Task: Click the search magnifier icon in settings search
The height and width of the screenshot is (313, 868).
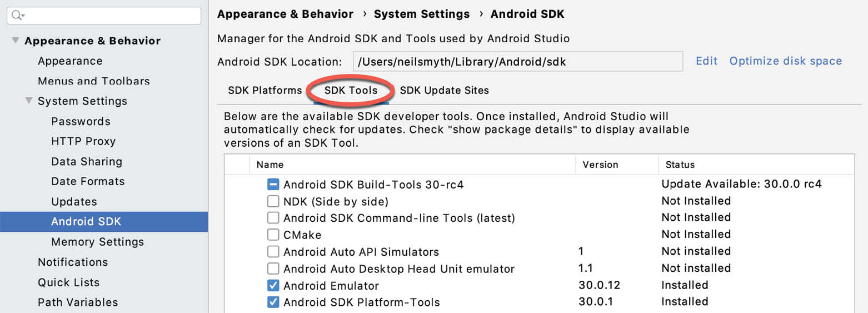Action: pyautogui.click(x=18, y=16)
